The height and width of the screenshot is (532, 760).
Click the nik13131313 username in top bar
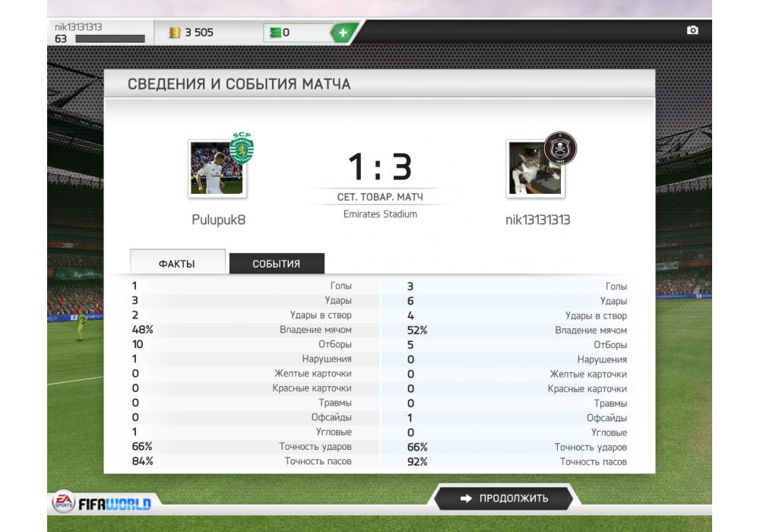(x=78, y=27)
